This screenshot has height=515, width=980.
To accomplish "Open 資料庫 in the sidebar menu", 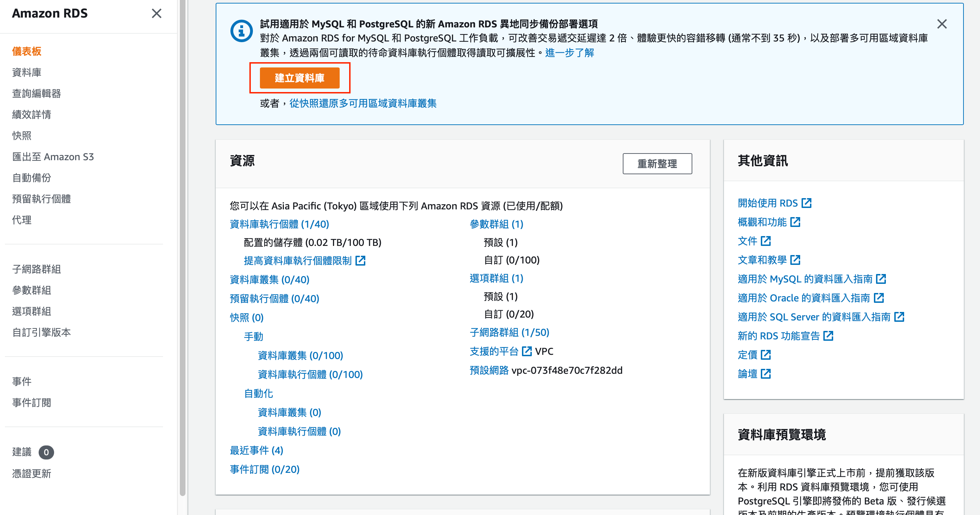I will tap(27, 72).
